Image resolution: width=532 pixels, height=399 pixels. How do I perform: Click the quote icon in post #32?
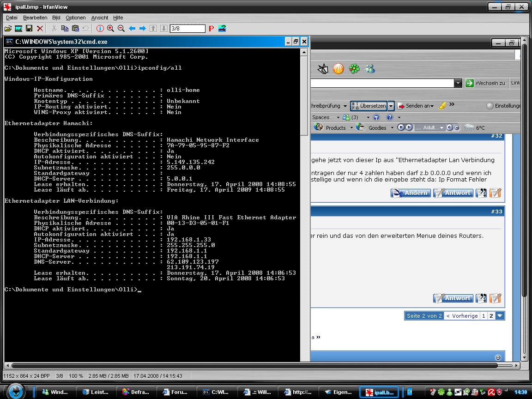(x=481, y=193)
